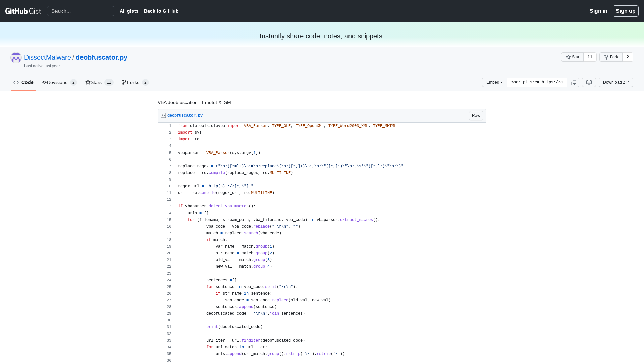Screen dimensions: 644x362
Task: Click 'Instantly share code, notes, and snippets.' text
Action: (322, 36)
